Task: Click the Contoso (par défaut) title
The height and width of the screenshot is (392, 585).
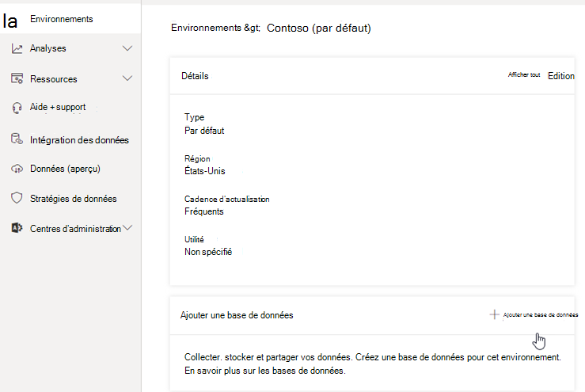Action: click(319, 28)
